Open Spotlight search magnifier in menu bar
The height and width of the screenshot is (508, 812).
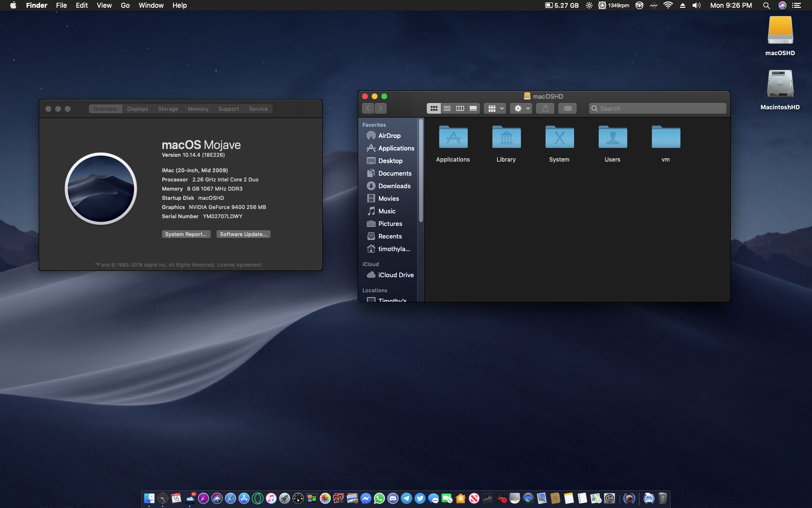[x=767, y=5]
